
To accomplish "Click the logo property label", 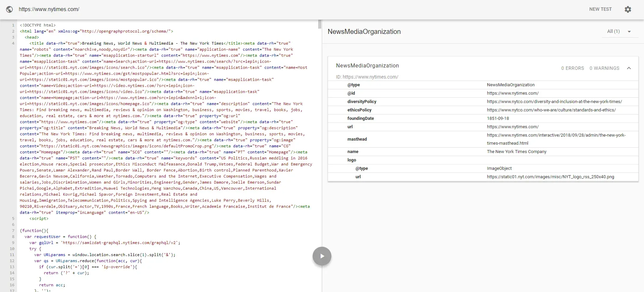I will [352, 160].
